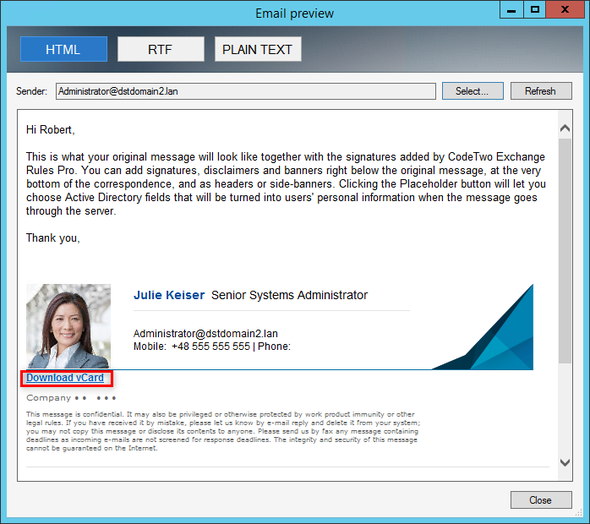
Task: Click into the Sender address field
Action: pos(246,91)
